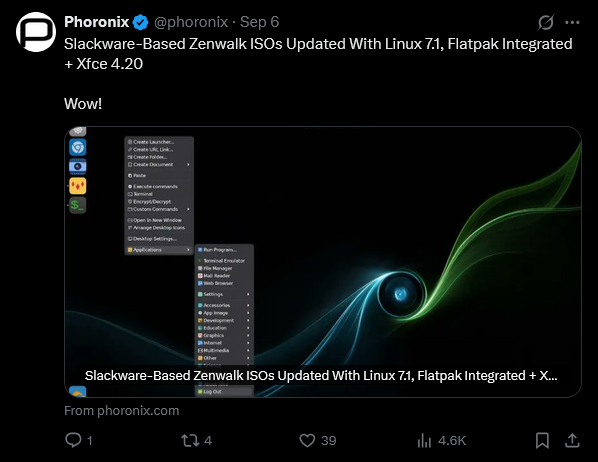The image size is (598, 462).
Task: Click the share upload icon
Action: coord(572,440)
